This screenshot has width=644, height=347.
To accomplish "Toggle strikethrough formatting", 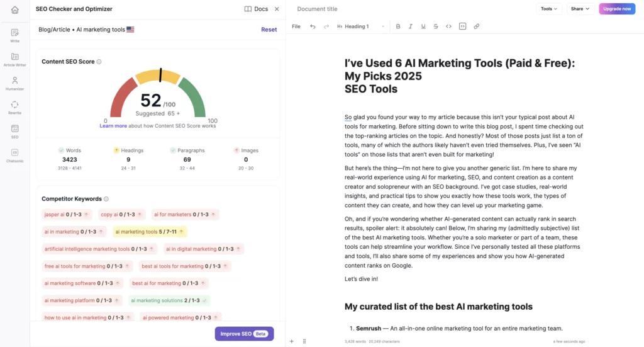I will [436, 26].
